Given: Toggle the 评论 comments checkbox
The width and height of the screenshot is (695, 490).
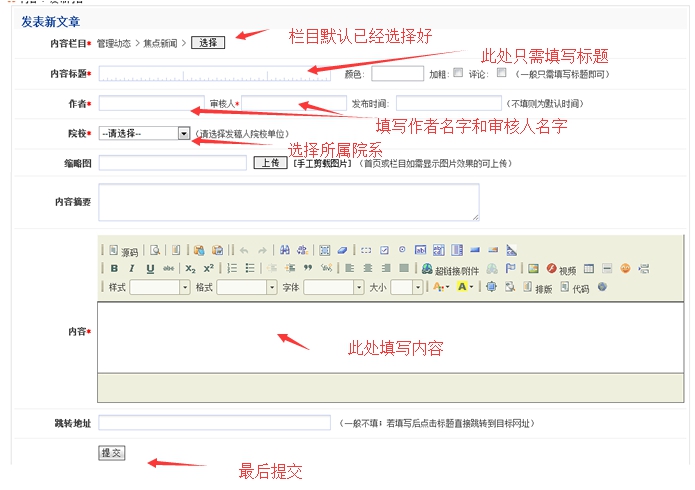Looking at the screenshot, I should (501, 72).
